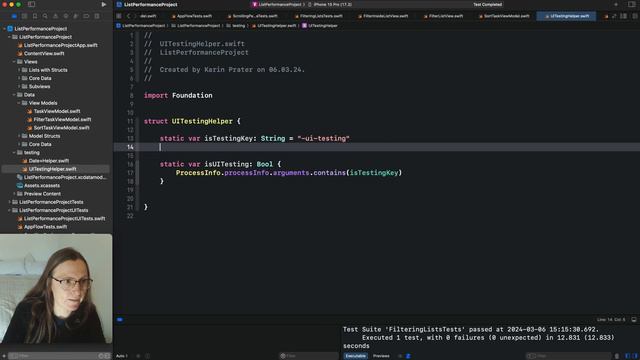The image size is (640, 360).
Task: Select the UITestingHelper.swift editor tab
Action: [x=567, y=16]
